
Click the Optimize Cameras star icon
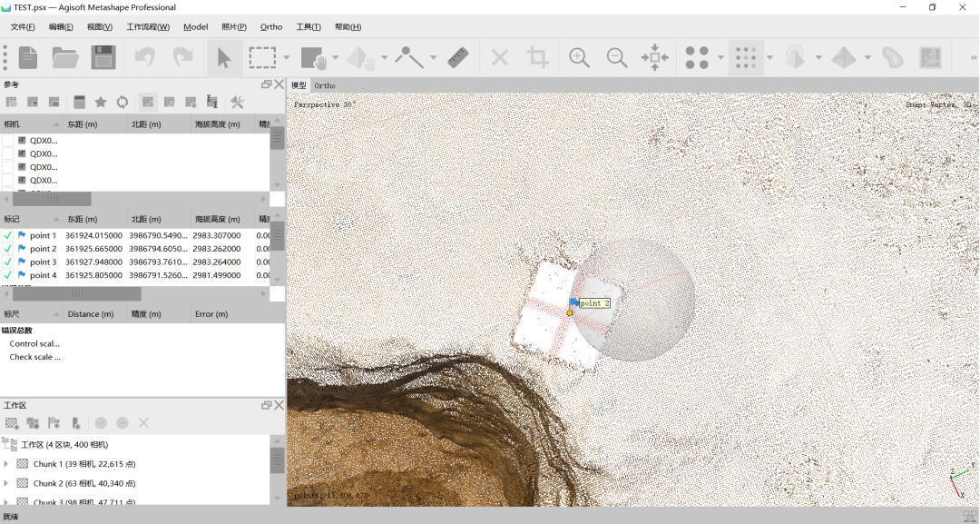pyautogui.click(x=100, y=102)
